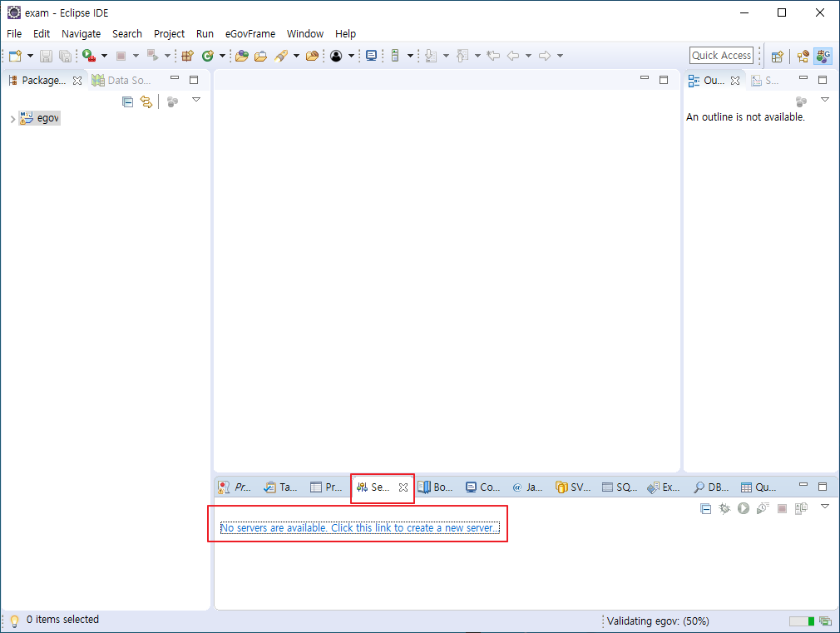Switch to the Tasks tab in bottom panel
The width and height of the screenshot is (840, 633).
tap(281, 487)
